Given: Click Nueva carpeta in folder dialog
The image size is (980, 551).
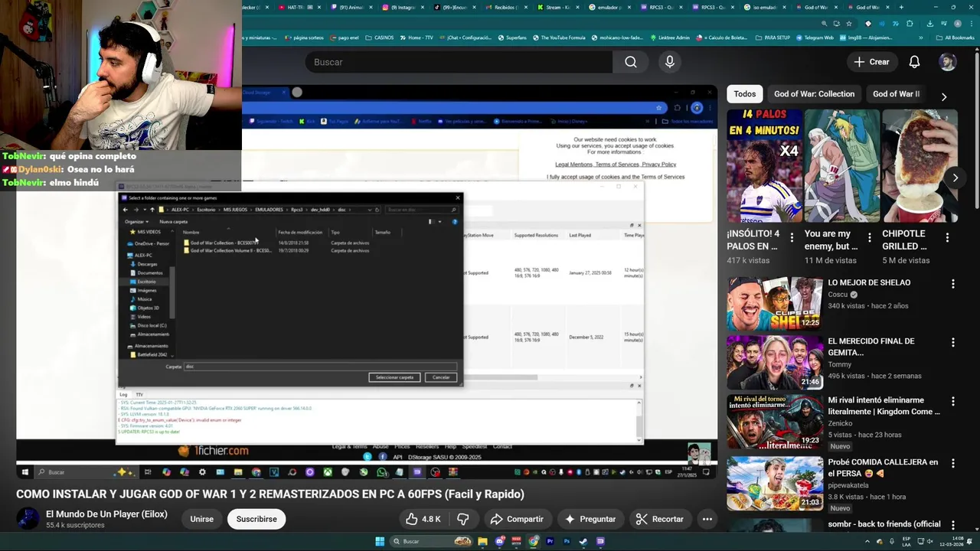Looking at the screenshot, I should coord(173,222).
